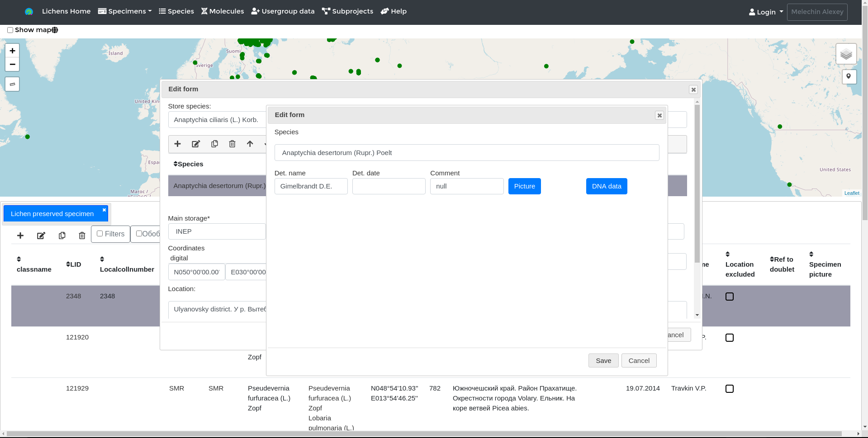
Task: Delete the selected species entry
Action: click(x=232, y=144)
